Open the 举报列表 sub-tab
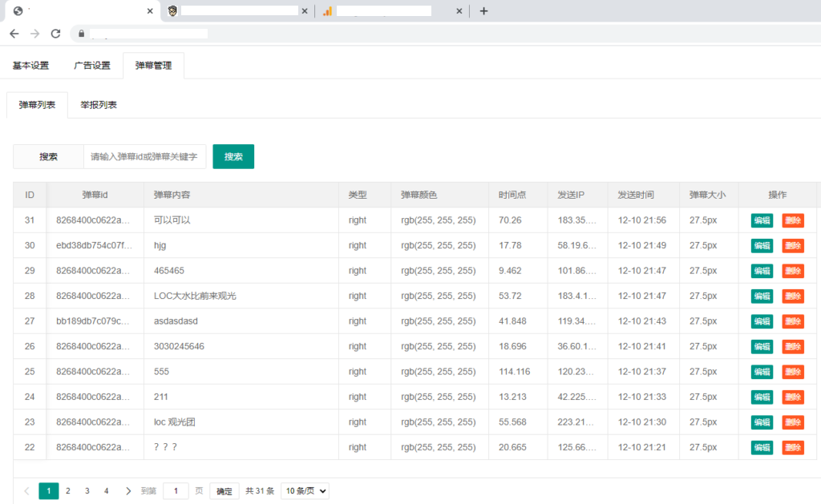Screen dimensions: 821x504 [99, 105]
